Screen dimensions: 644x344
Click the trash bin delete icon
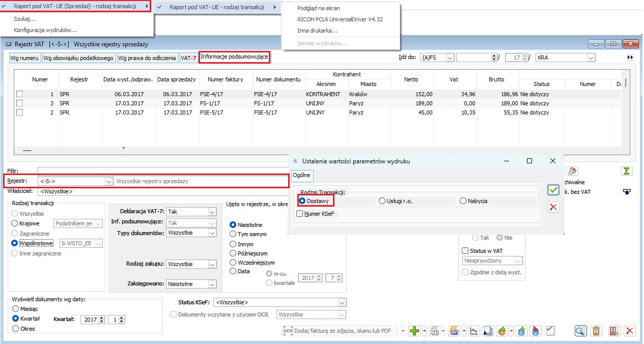596,331
